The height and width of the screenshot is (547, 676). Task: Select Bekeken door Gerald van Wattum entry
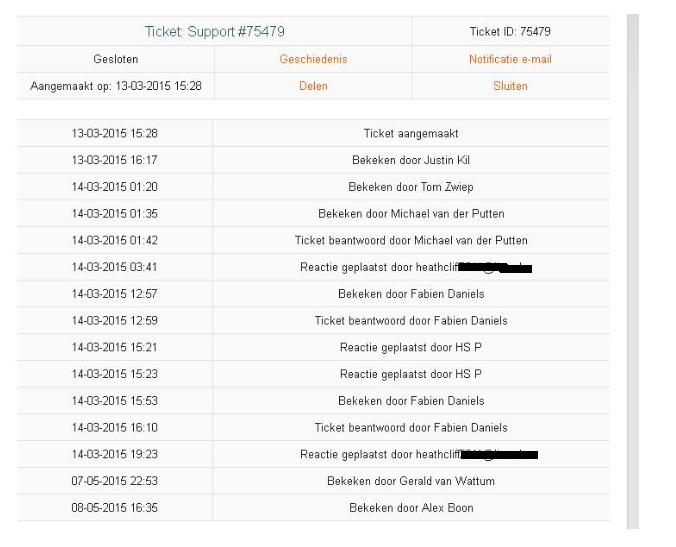(411, 481)
